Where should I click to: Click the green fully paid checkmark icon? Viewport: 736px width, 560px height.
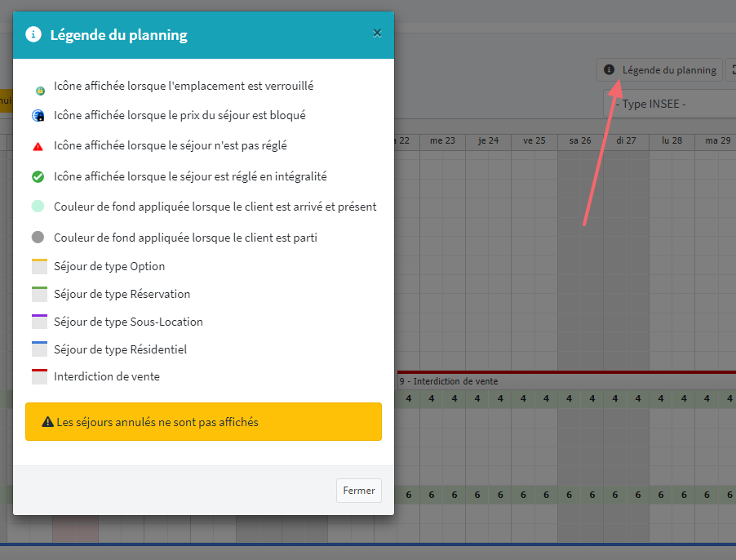38,176
